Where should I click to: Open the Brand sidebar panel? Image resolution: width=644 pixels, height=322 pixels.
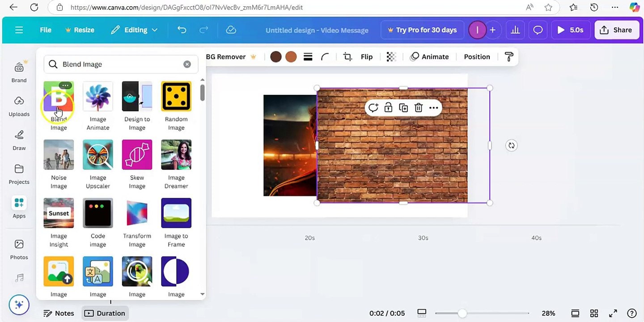[x=19, y=72]
